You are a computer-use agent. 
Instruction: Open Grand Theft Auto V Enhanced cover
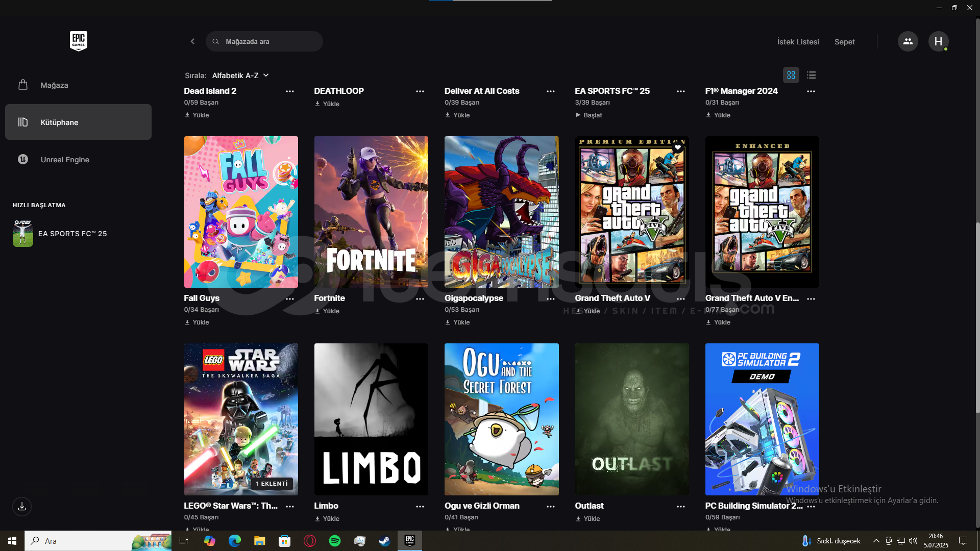pos(762,212)
